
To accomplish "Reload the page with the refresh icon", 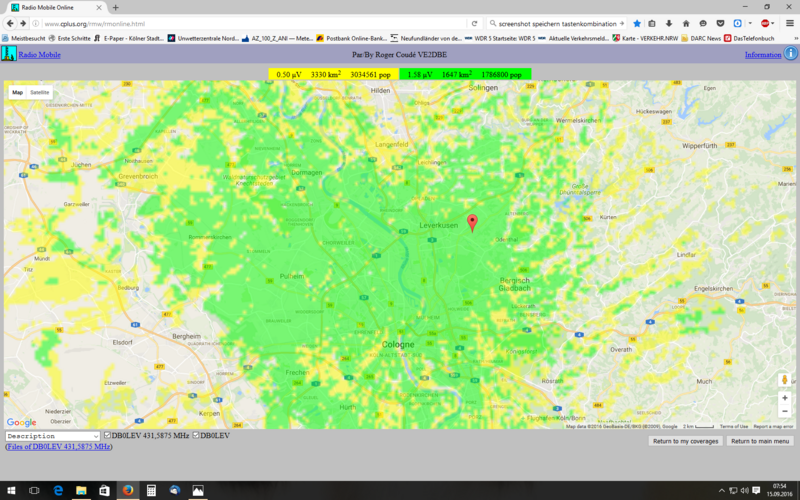I will (474, 23).
